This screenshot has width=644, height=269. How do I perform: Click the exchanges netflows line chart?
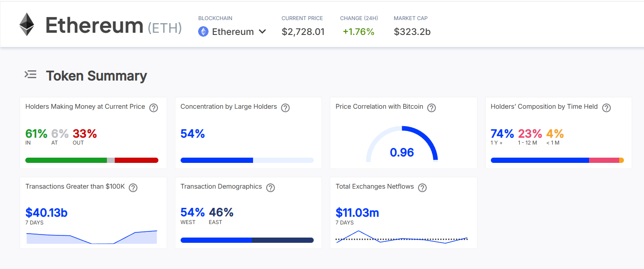tap(402, 237)
